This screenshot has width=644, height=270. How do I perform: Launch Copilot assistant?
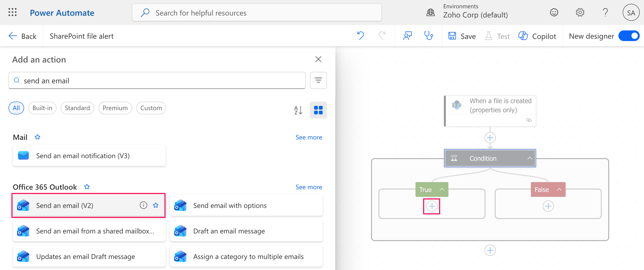(537, 36)
